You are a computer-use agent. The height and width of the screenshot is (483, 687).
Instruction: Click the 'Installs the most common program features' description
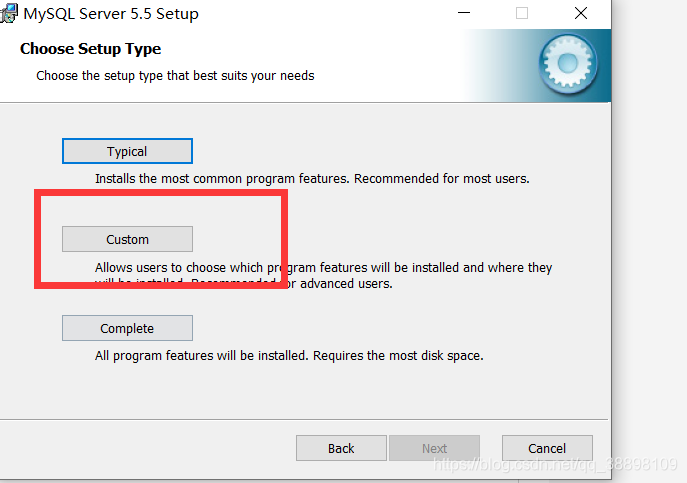312,179
